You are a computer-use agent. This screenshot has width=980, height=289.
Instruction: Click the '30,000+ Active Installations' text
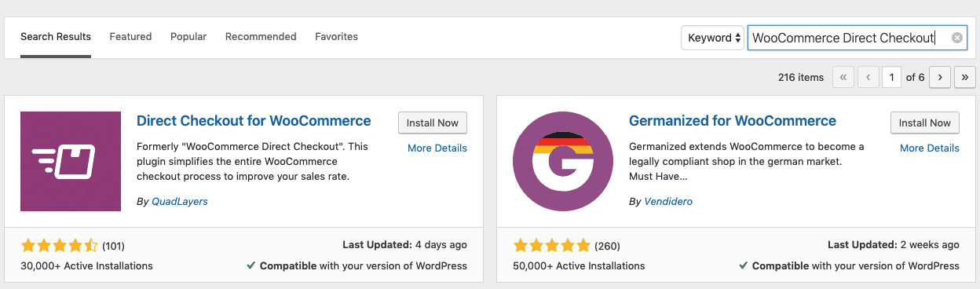(x=86, y=265)
